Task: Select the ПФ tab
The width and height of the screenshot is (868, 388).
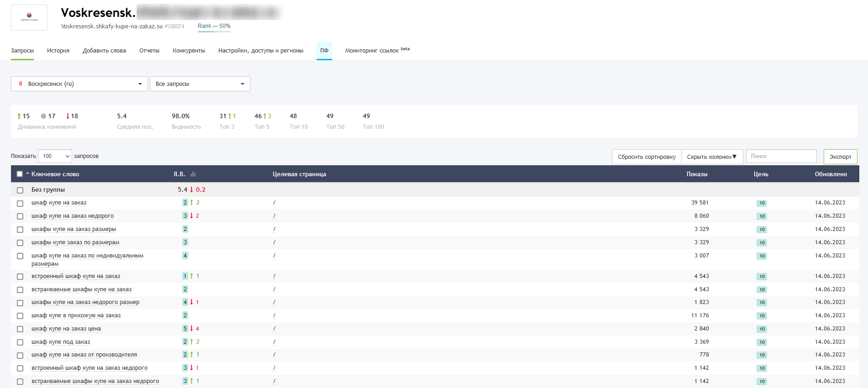Action: pyautogui.click(x=324, y=51)
